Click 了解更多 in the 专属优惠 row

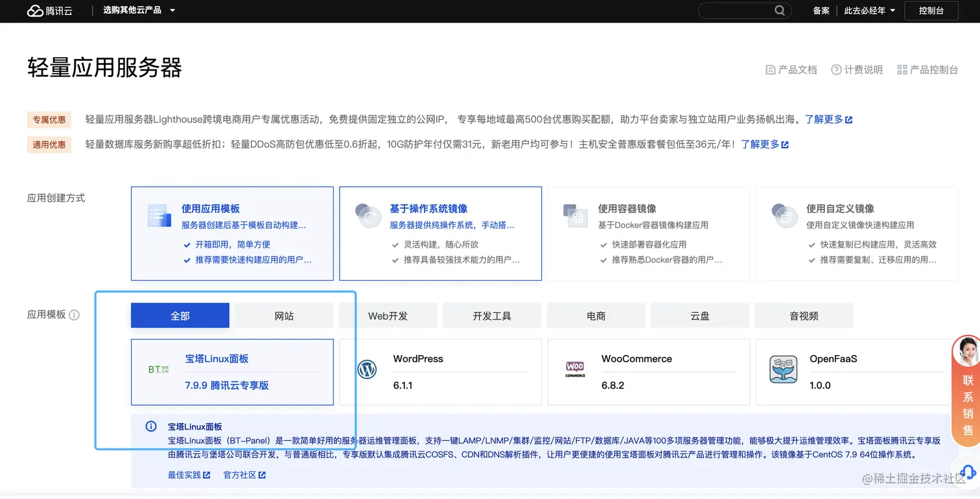coord(828,120)
